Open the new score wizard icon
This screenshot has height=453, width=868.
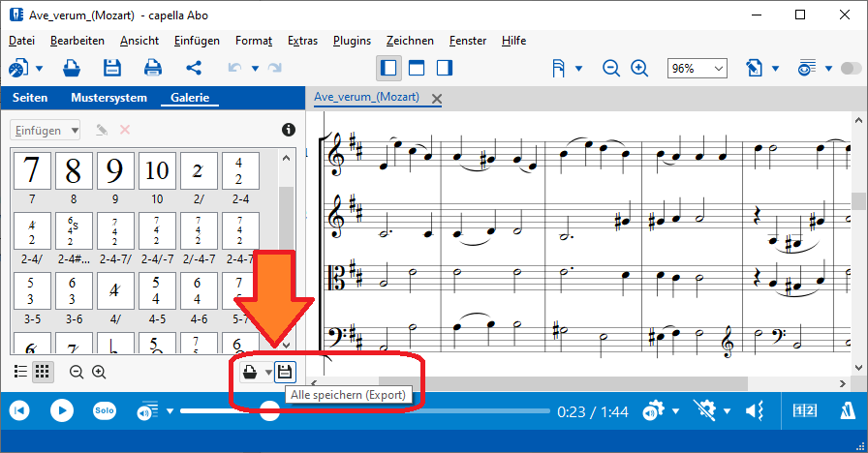[17, 69]
